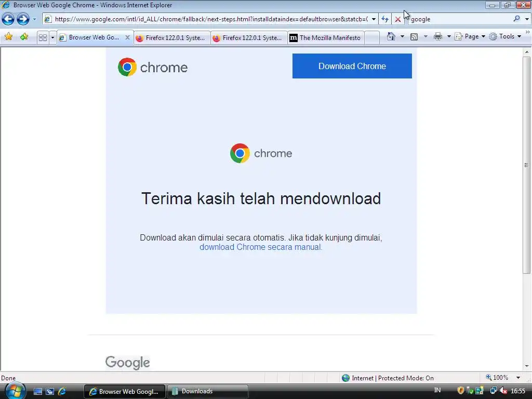Click the vertical scrollbar thumb
This screenshot has width=532, height=399.
[x=526, y=165]
